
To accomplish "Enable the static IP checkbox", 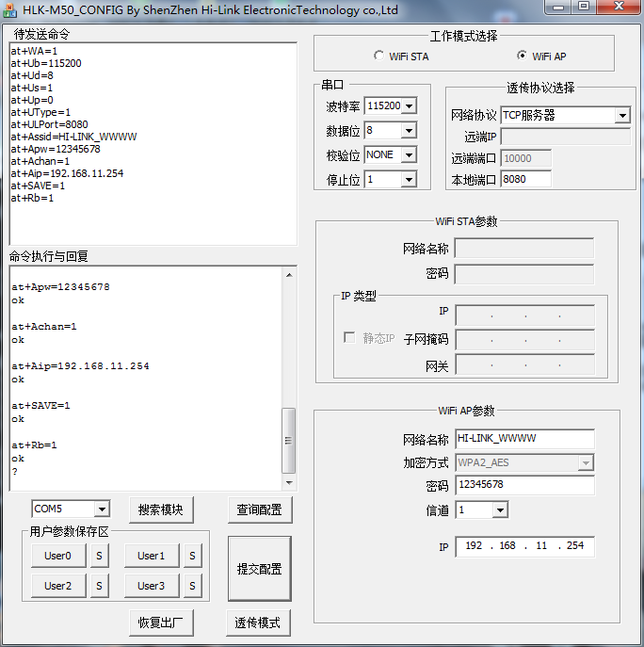I will (349, 338).
